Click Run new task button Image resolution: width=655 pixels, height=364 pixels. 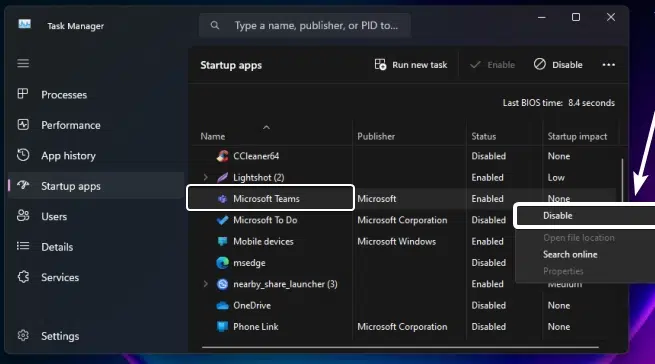411,65
